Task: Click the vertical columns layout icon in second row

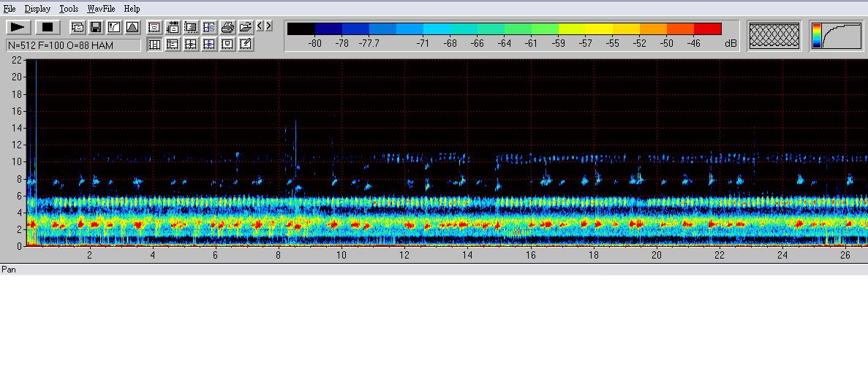Action: coord(154,45)
